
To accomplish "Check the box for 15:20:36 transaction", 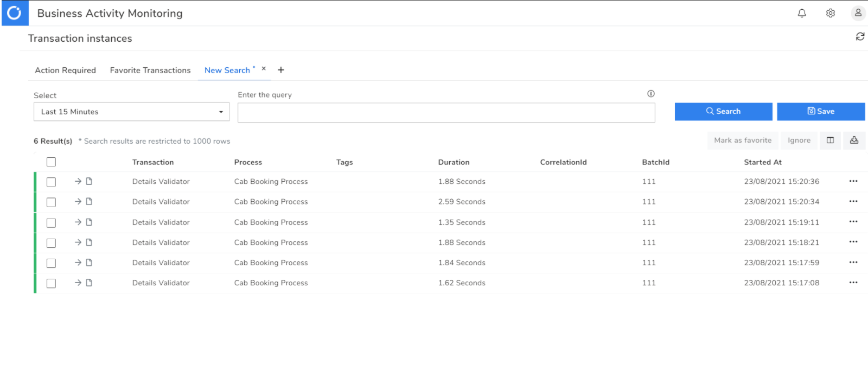I will pyautogui.click(x=51, y=182).
